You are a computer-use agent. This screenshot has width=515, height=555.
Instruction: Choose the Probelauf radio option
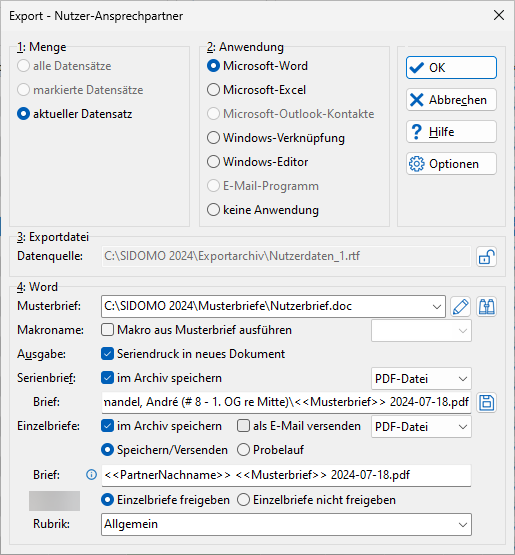[243, 450]
